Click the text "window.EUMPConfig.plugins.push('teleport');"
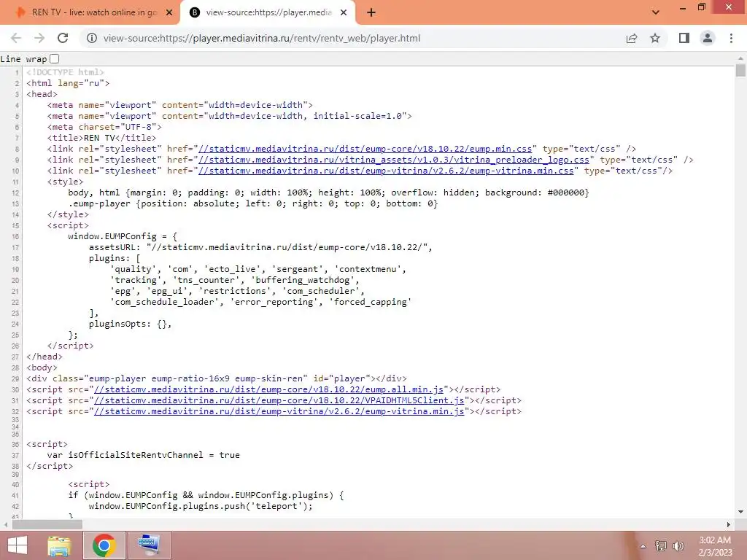The width and height of the screenshot is (747, 560). click(x=201, y=506)
